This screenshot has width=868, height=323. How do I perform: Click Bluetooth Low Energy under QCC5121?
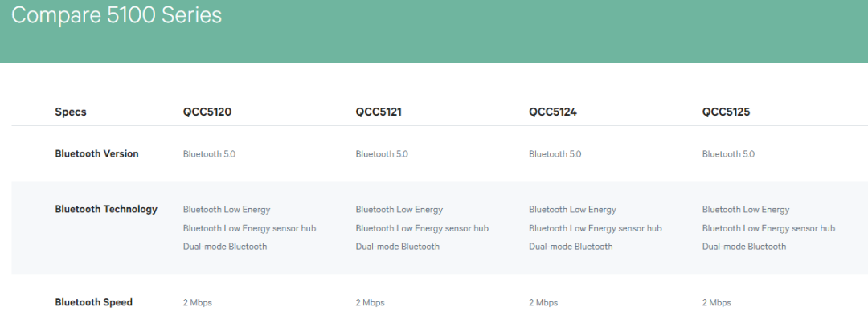pyautogui.click(x=399, y=210)
